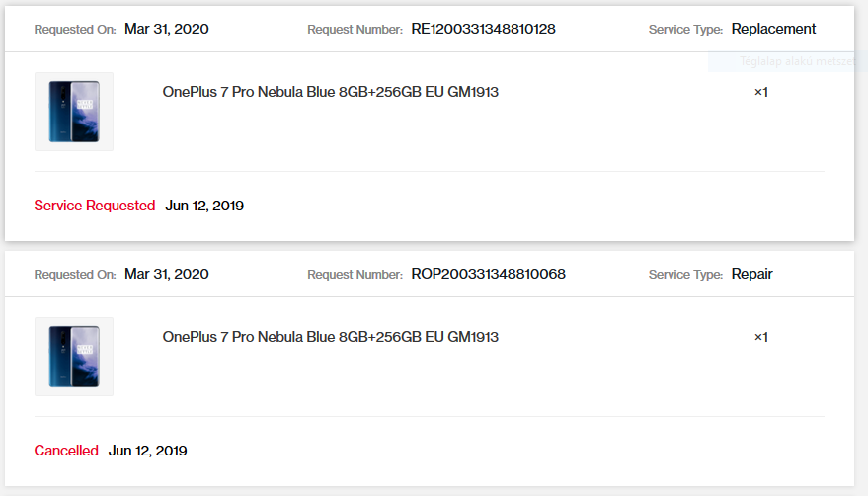Open OnePlus 7 Pro product name in Repair card

coord(331,337)
